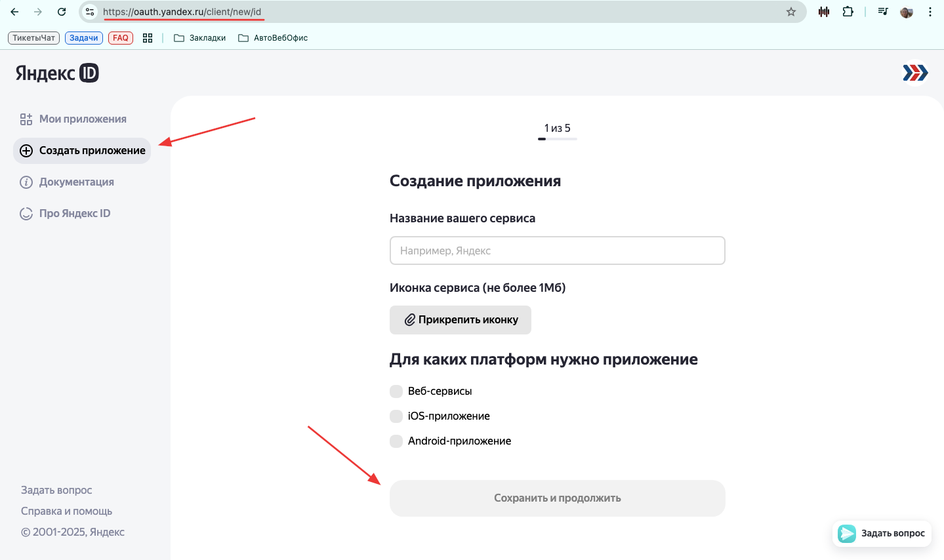The width and height of the screenshot is (944, 560).
Task: Reload the current page
Action: [x=62, y=12]
